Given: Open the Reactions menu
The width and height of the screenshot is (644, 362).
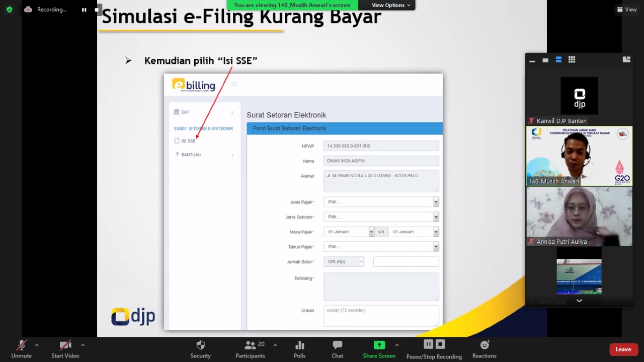Looking at the screenshot, I should (x=484, y=349).
